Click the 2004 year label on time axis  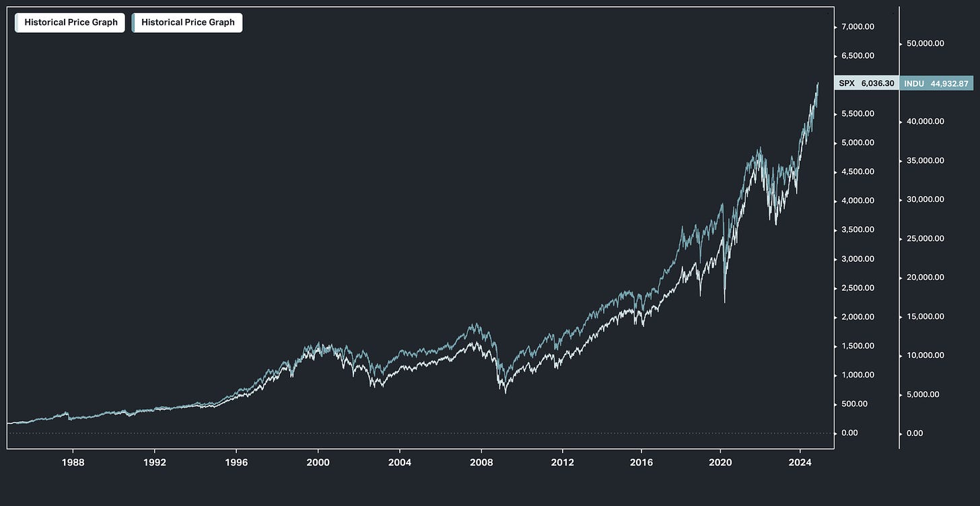tap(400, 462)
